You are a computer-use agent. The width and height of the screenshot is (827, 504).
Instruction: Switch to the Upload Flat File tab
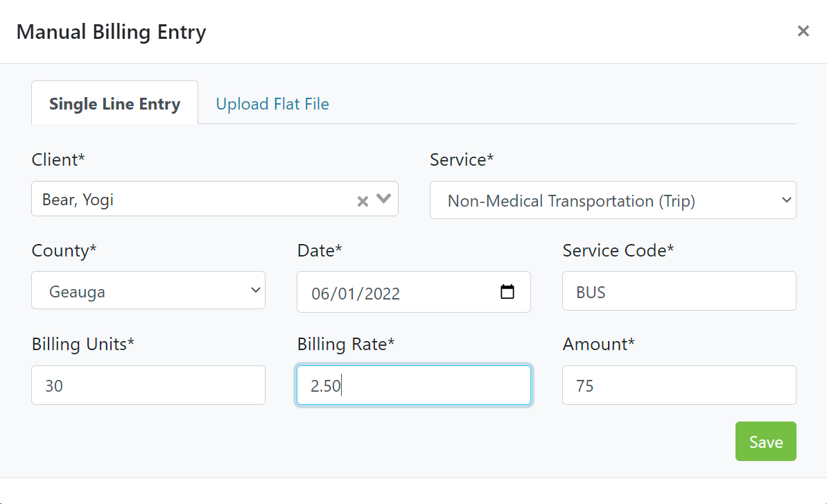272,103
